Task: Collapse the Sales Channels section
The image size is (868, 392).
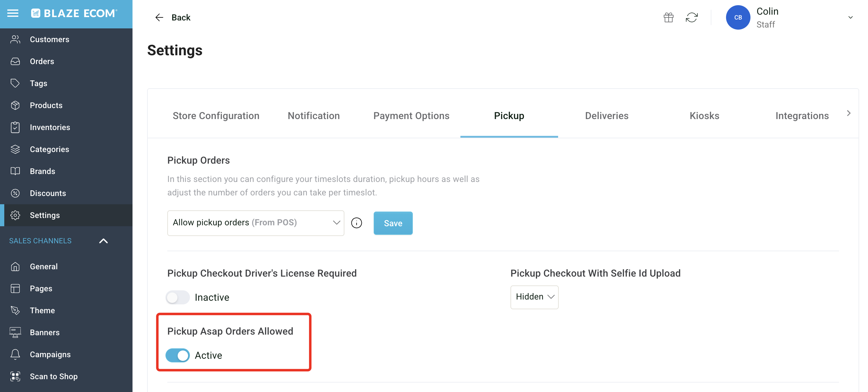Action: point(104,241)
